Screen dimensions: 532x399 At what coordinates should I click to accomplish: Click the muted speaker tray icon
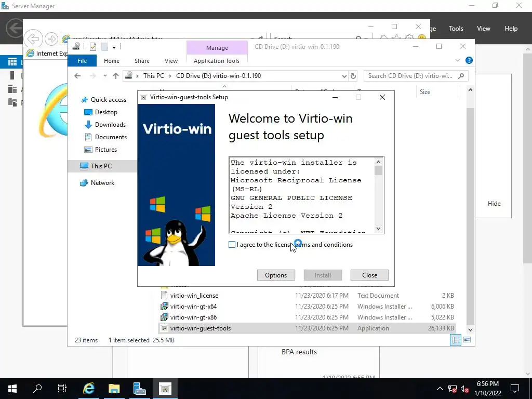click(x=465, y=389)
